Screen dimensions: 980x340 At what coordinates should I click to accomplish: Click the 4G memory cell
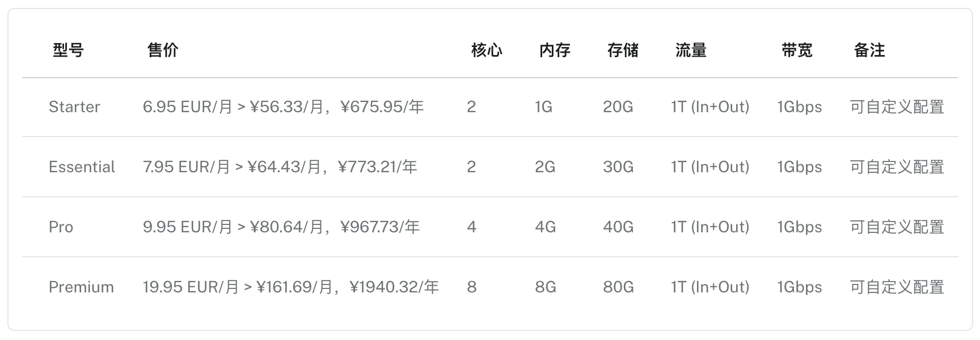[545, 227]
